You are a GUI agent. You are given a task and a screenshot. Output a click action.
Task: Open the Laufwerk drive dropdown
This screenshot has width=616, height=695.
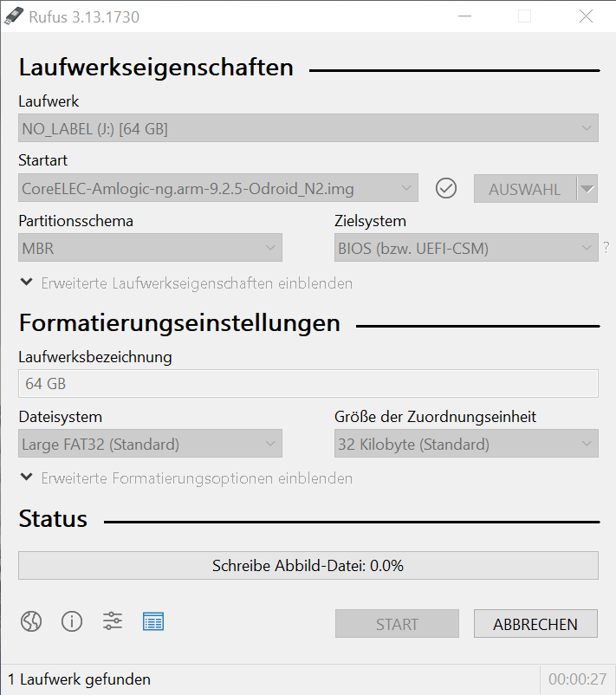(x=308, y=128)
